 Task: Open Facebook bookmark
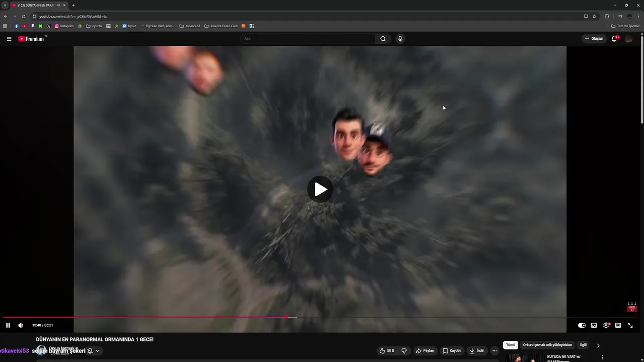17,26
